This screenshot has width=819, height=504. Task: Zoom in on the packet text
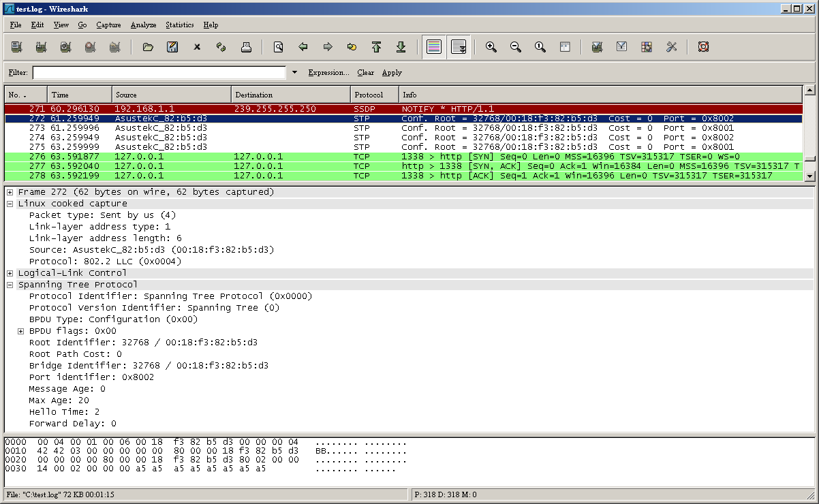coord(491,47)
